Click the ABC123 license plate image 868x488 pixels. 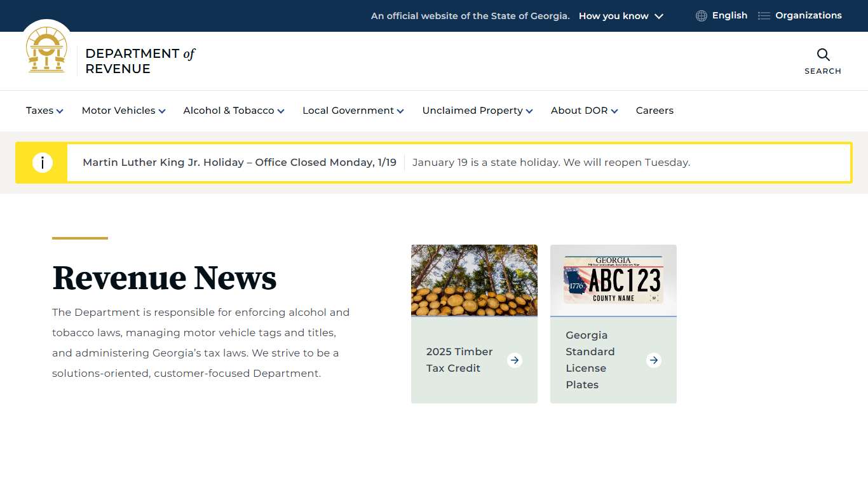pyautogui.click(x=613, y=280)
